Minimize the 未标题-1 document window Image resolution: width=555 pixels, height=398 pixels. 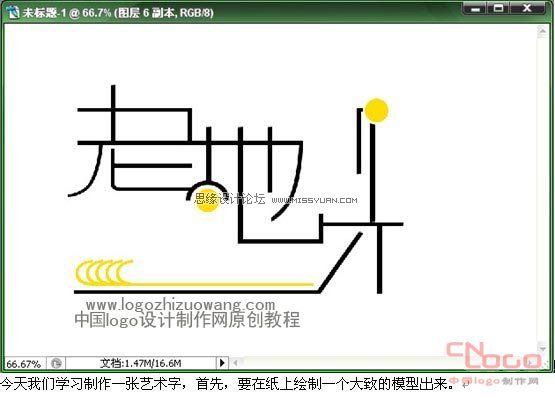[x=475, y=8]
